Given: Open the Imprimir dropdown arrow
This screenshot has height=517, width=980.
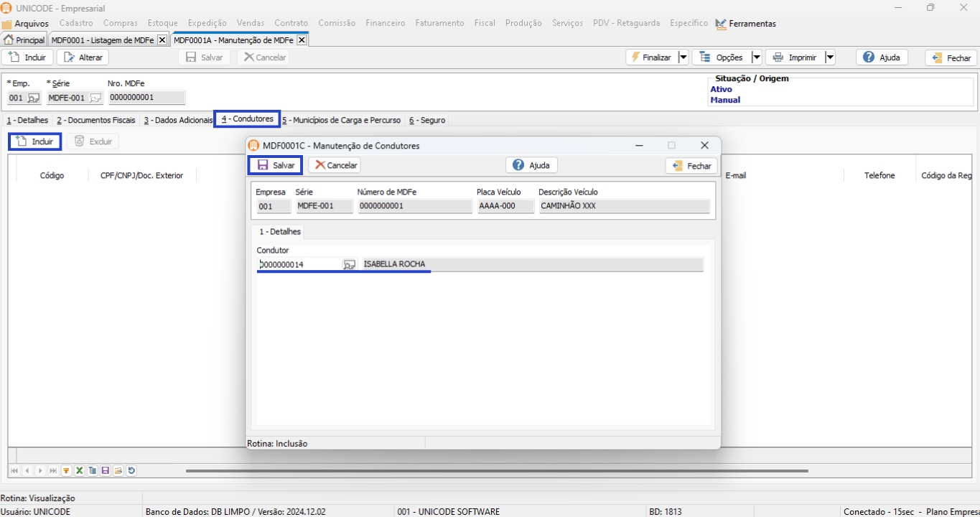Looking at the screenshot, I should coord(830,57).
